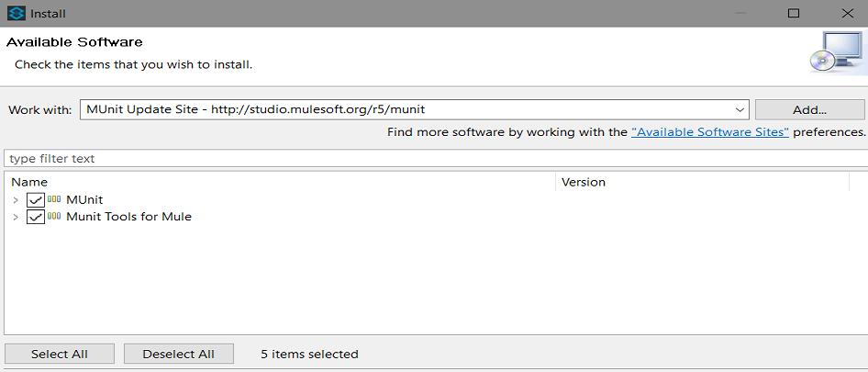Click the Select All button
The height and width of the screenshot is (372, 868).
click(60, 354)
